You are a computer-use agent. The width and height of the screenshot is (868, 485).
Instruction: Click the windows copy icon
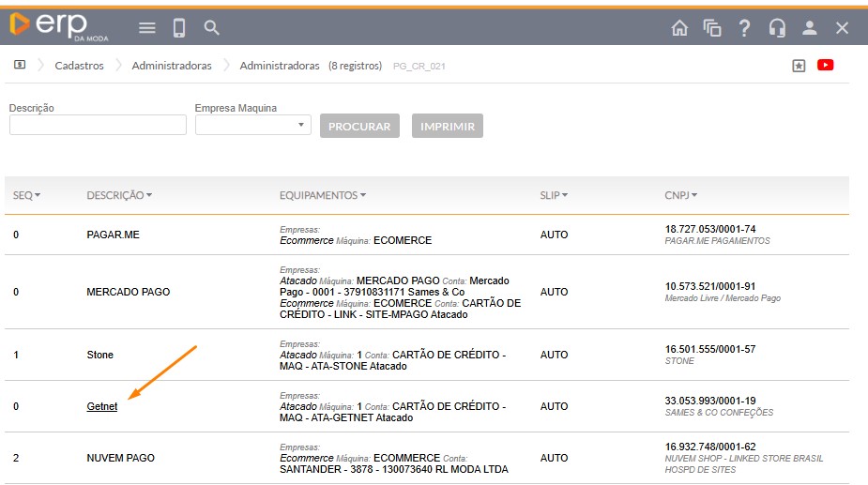pyautogui.click(x=712, y=28)
